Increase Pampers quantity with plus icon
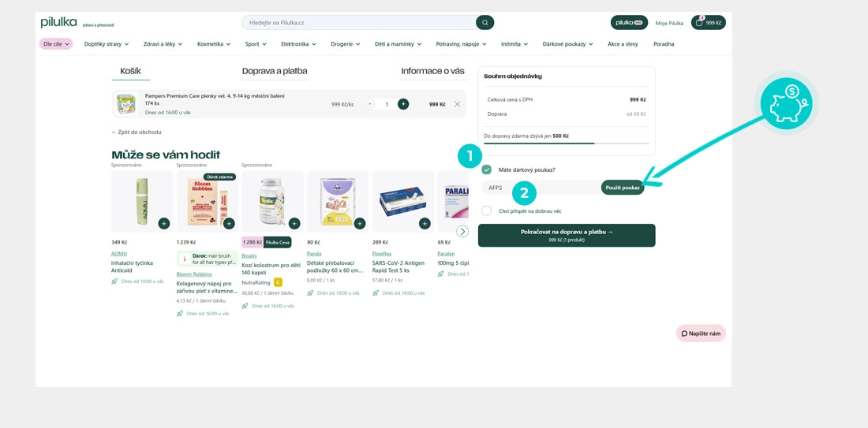The width and height of the screenshot is (868, 428). (x=403, y=104)
